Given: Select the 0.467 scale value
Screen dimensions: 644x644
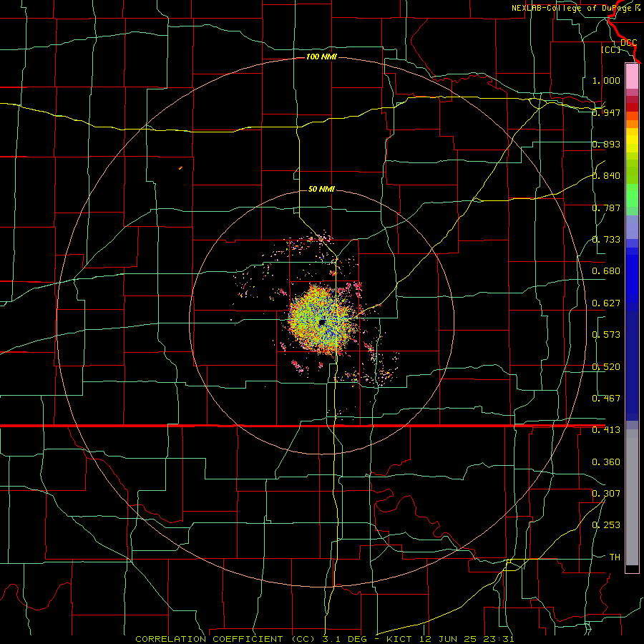Looking at the screenshot, I should tap(606, 399).
